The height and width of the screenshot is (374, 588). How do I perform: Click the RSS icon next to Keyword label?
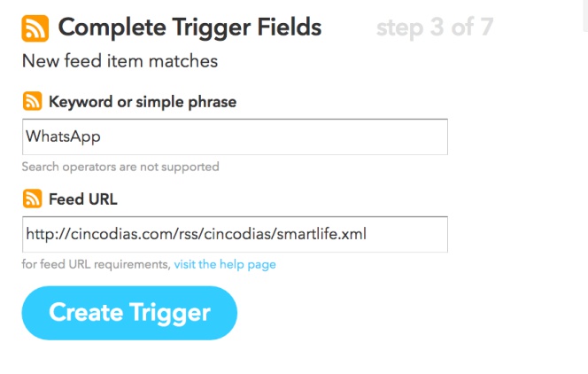coord(32,101)
